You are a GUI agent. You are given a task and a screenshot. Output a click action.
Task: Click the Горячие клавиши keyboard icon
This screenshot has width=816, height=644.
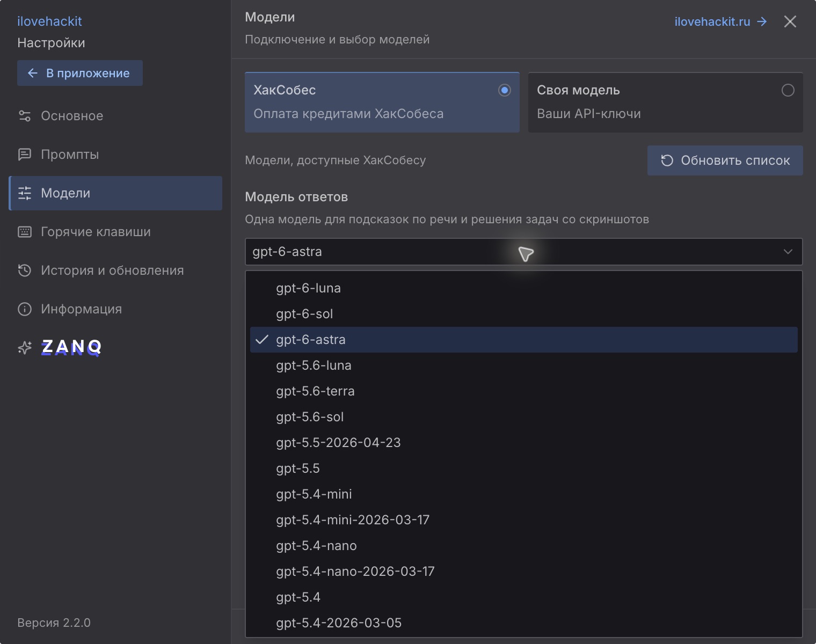pos(25,232)
